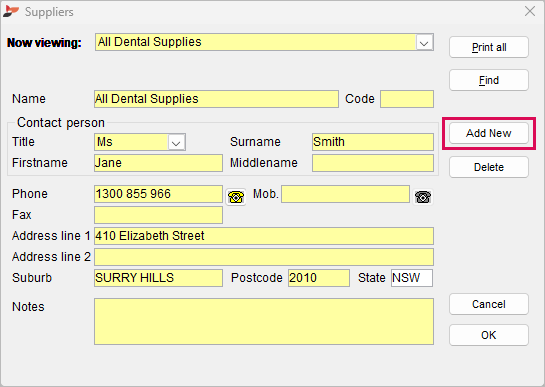The width and height of the screenshot is (545, 387).
Task: Click the yellow phone dial icon
Action: [236, 197]
